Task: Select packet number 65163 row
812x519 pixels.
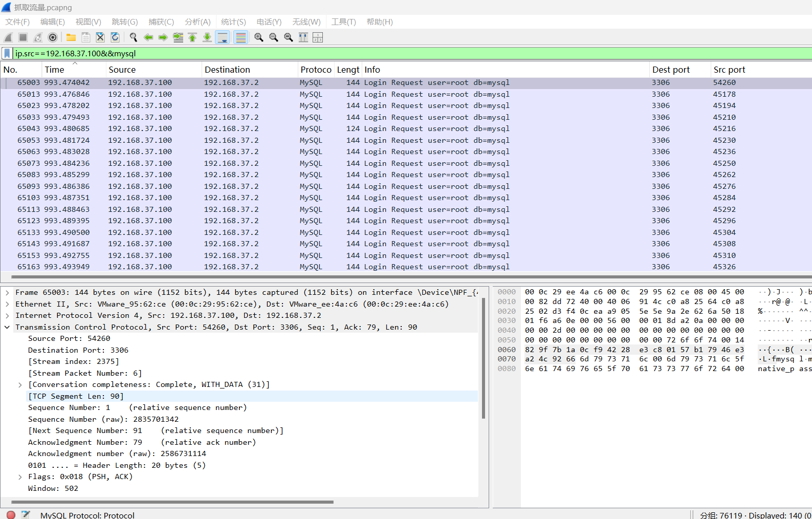Action: [x=406, y=267]
